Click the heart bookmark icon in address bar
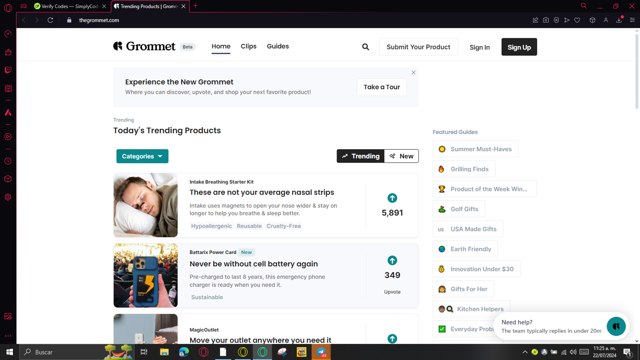640x360 pixels. coord(577,20)
